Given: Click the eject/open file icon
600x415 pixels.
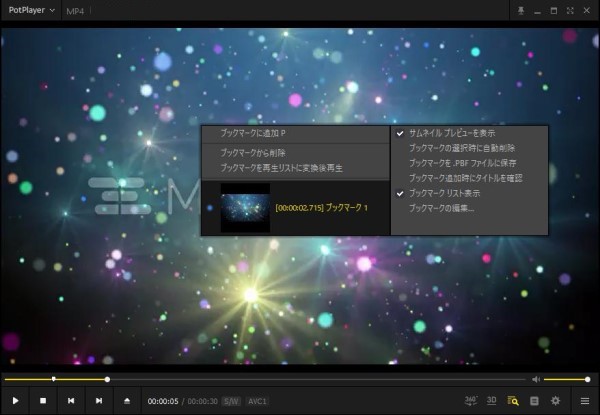Looking at the screenshot, I should [x=127, y=400].
